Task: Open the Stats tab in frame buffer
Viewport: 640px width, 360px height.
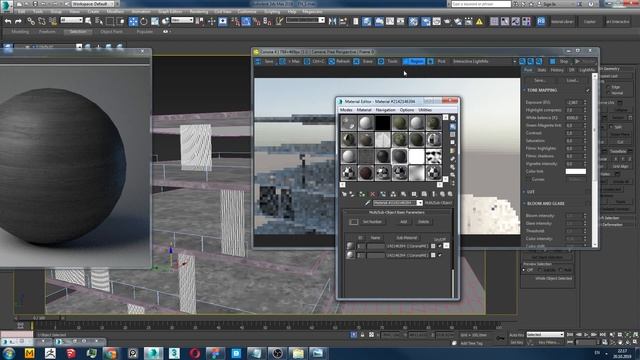Action: point(542,70)
